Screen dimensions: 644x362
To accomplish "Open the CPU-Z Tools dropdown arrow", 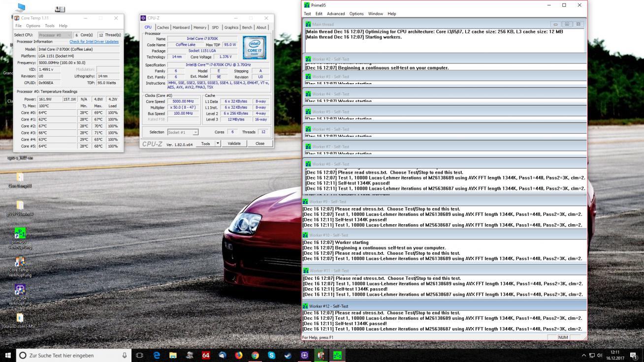I will tap(218, 144).
